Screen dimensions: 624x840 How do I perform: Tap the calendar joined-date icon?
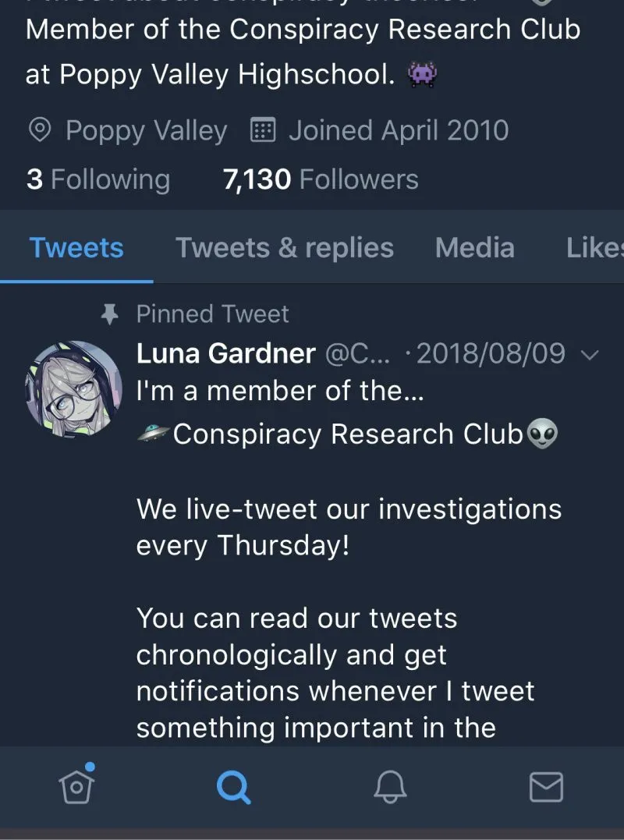263,130
